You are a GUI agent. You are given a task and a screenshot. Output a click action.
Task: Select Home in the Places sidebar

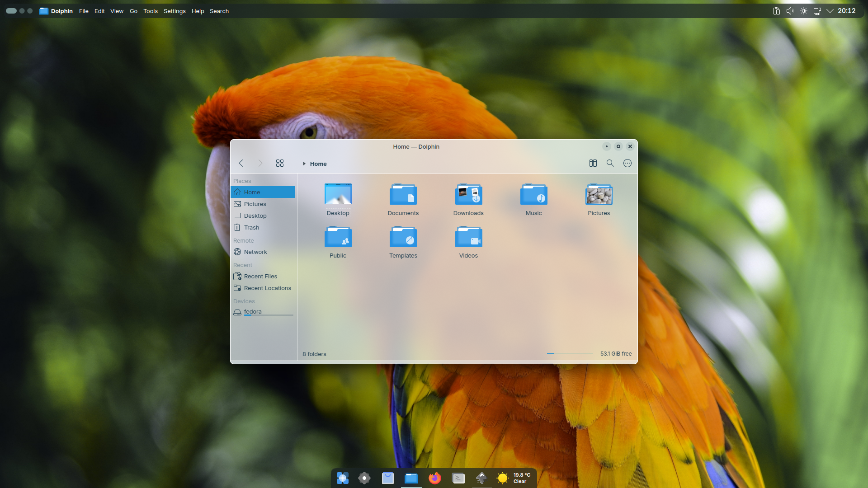263,192
